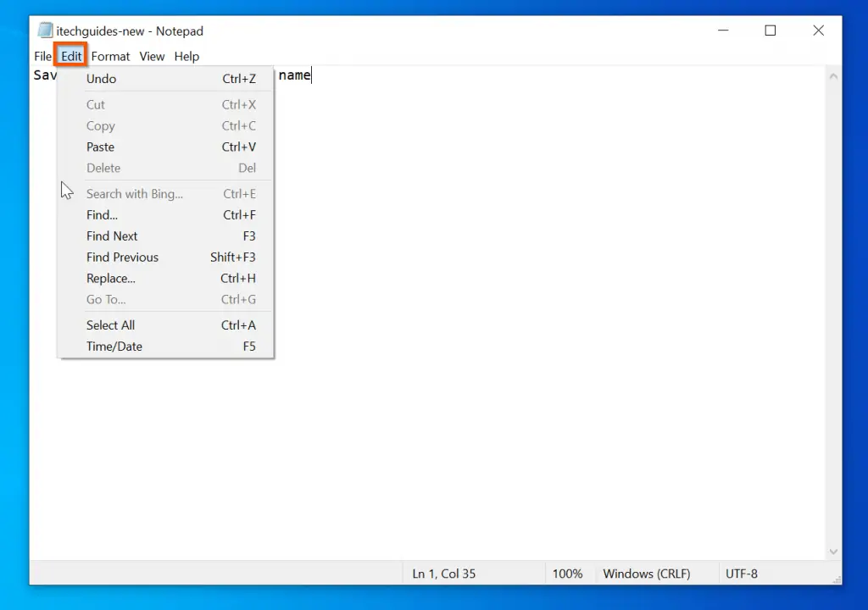
Task: Insert Time/Date from the menu
Action: point(165,346)
